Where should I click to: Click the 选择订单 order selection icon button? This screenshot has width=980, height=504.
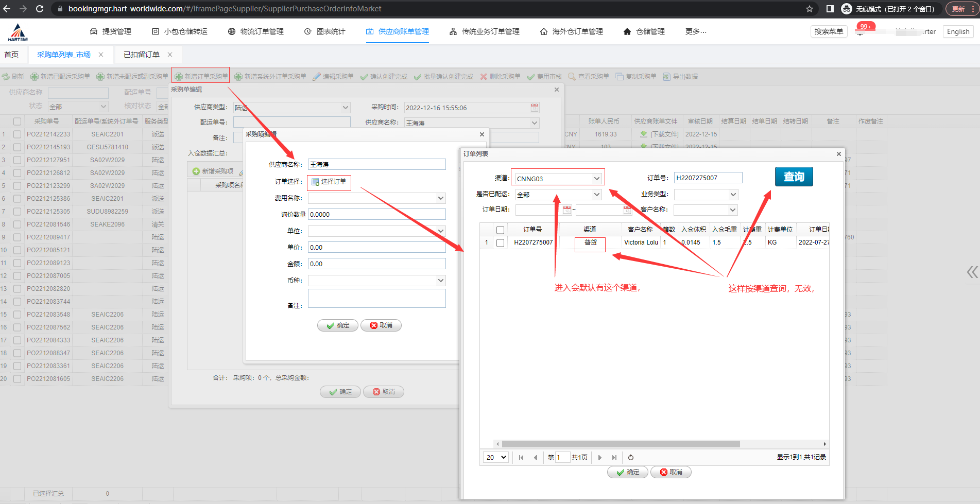click(329, 182)
